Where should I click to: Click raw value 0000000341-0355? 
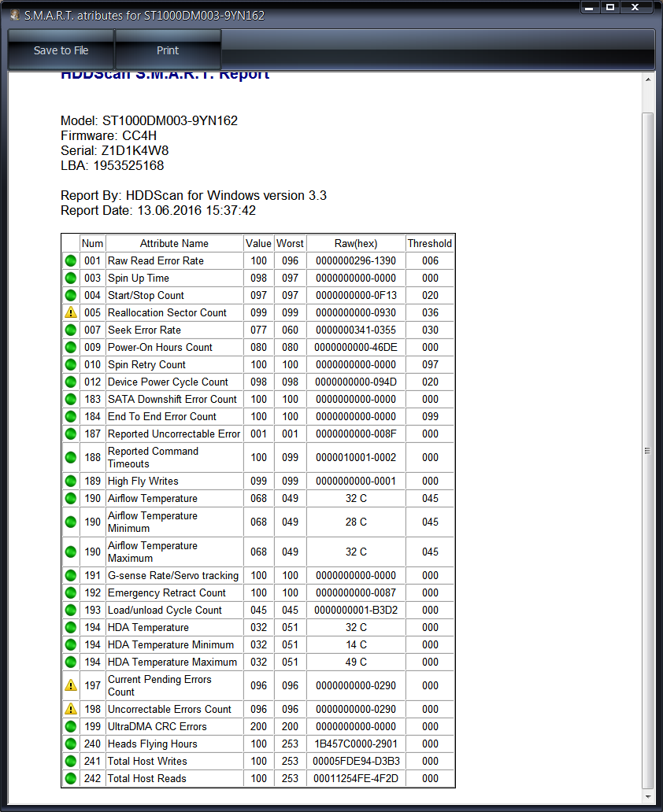356,330
